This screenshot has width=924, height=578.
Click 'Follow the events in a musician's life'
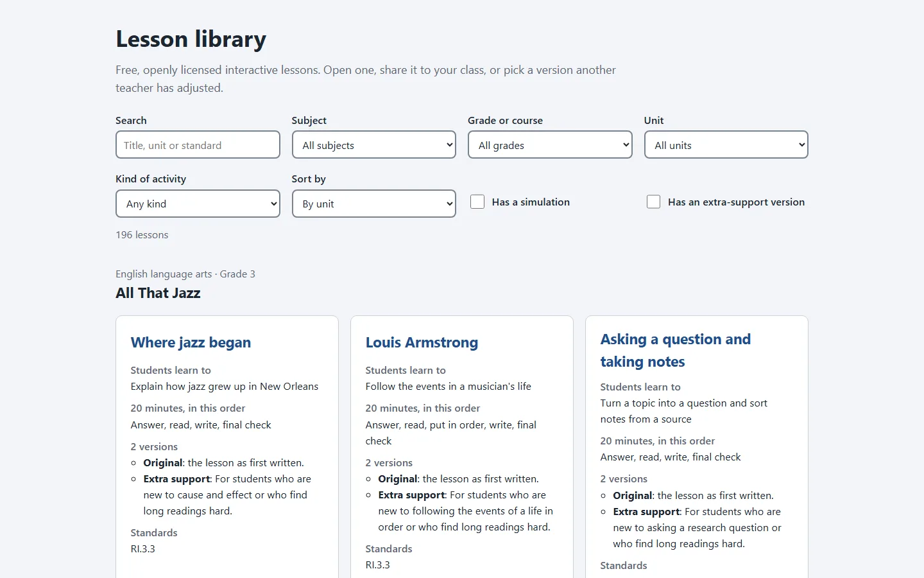pos(449,386)
